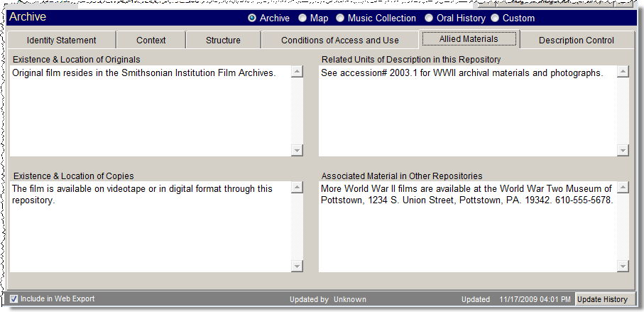Click scroll down arrow in Related Units of Description

(x=623, y=151)
